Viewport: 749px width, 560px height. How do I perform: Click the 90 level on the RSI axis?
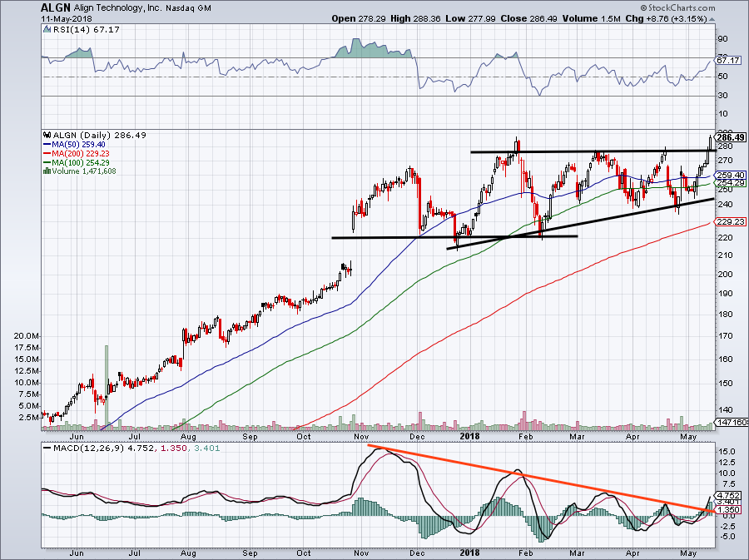(x=722, y=39)
